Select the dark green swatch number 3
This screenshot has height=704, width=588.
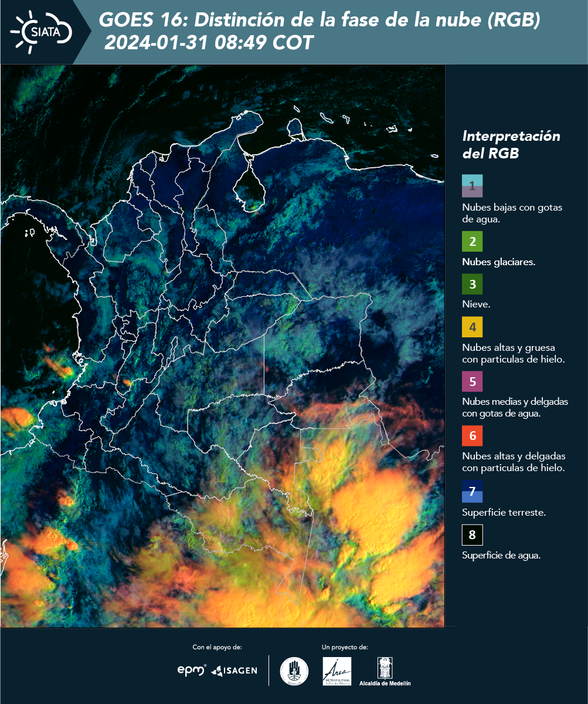point(472,285)
